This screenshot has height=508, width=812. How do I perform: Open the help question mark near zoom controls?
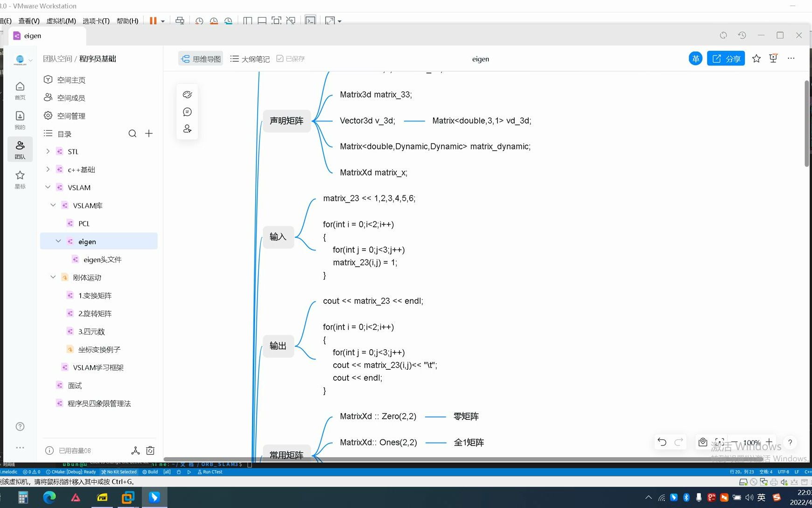(790, 442)
